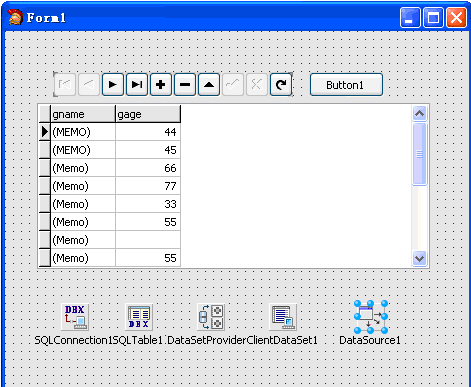Select the DataSource1 component icon
Image resolution: width=471 pixels, height=387 pixels.
click(371, 317)
